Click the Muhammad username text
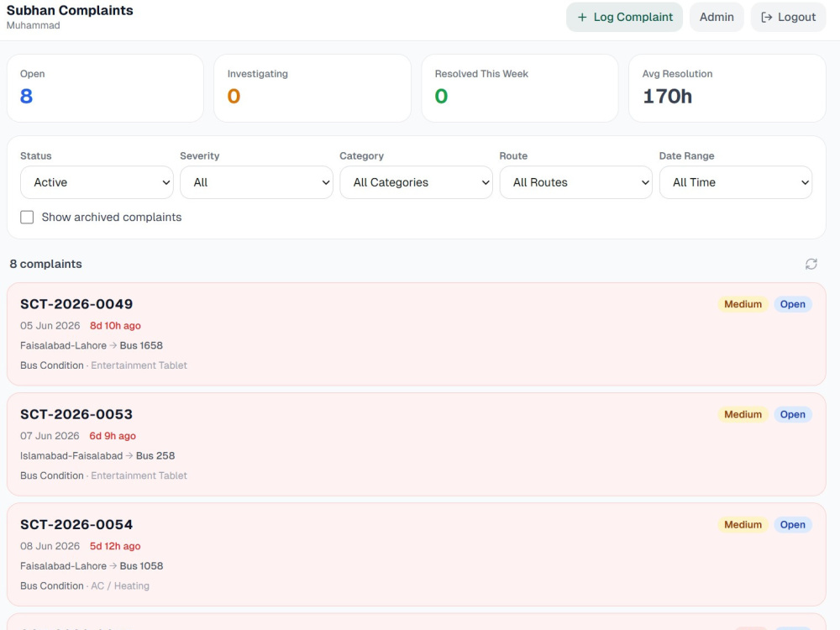The width and height of the screenshot is (840, 630). pos(34,25)
